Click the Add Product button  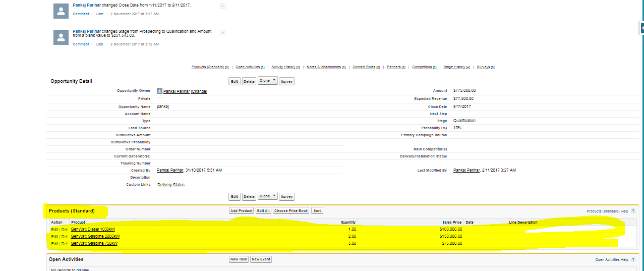click(242, 210)
